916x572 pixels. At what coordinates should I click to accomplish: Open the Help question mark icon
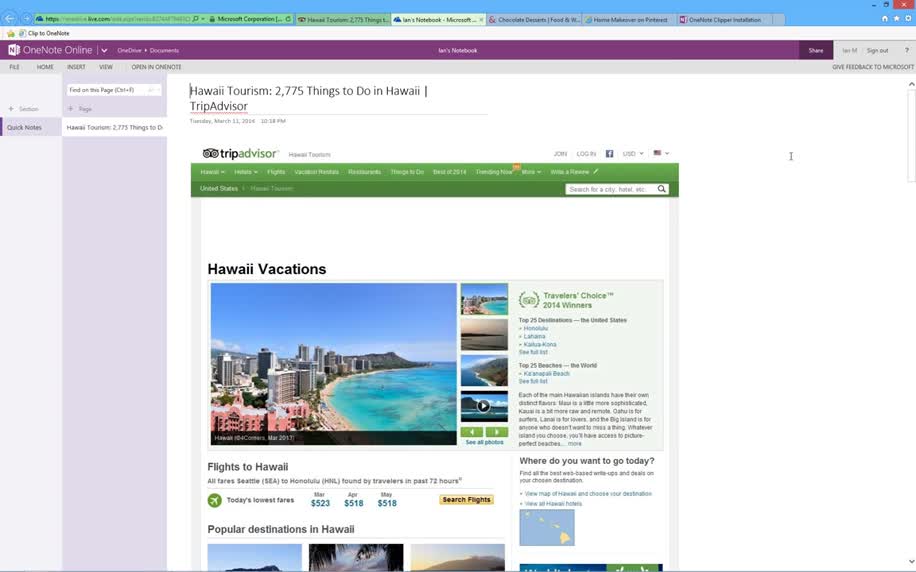(907, 50)
